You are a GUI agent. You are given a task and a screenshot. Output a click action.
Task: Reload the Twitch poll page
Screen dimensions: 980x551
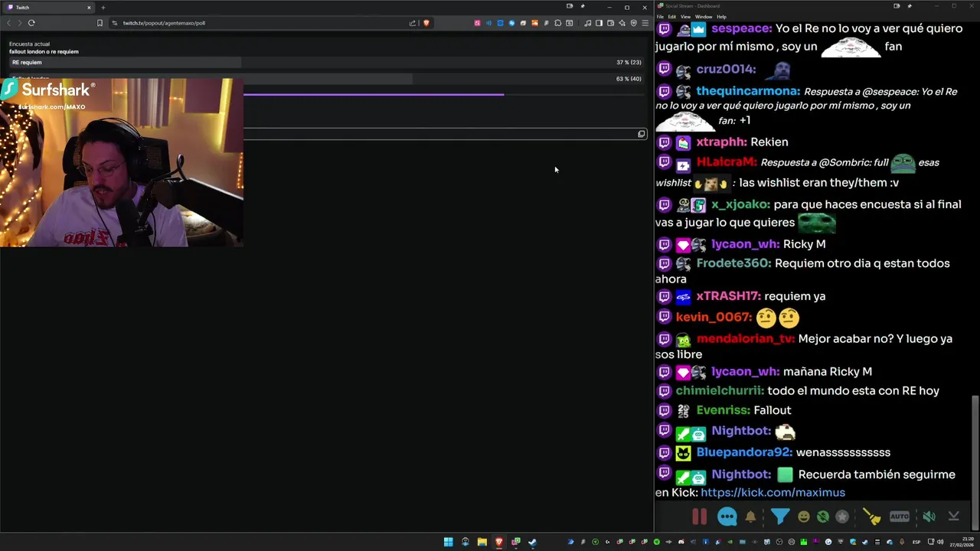[x=31, y=23]
